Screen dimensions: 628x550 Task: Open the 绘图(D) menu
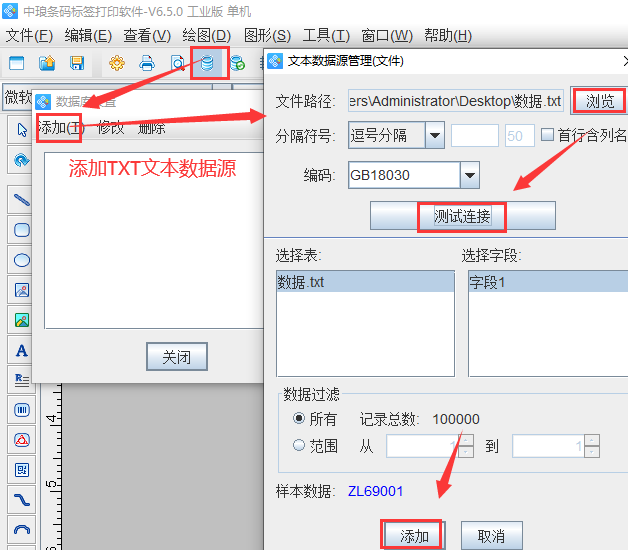coord(207,36)
